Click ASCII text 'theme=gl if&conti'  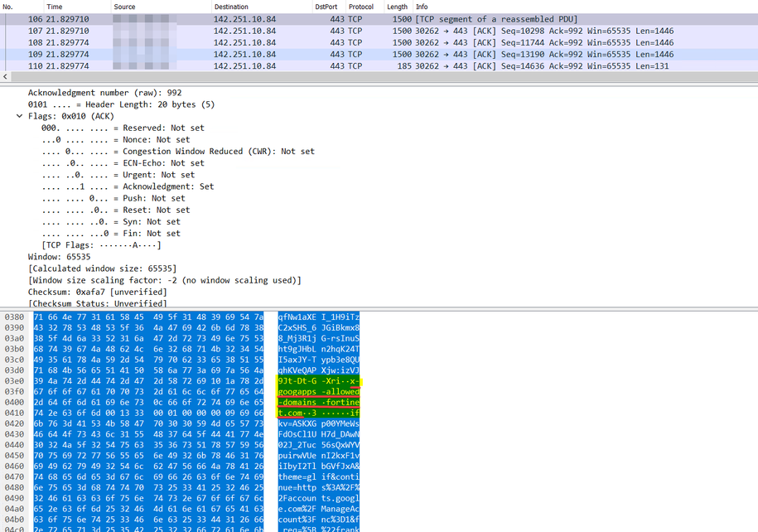[319, 476]
